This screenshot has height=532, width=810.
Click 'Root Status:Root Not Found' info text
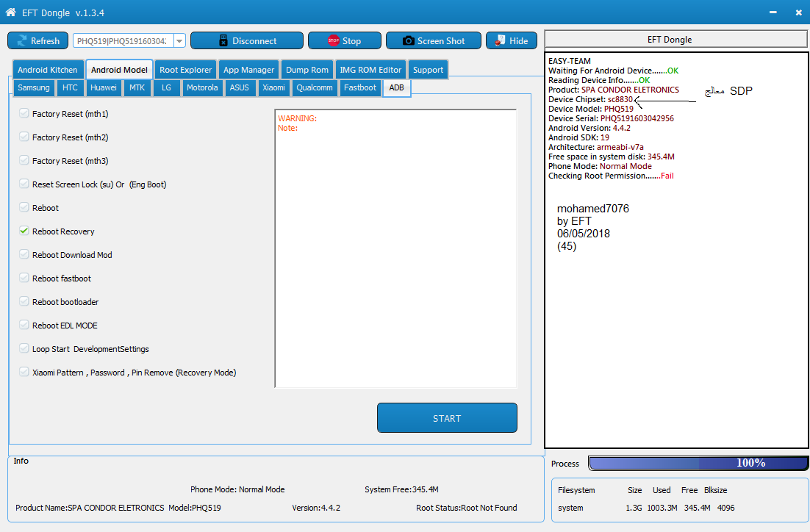pos(467,508)
